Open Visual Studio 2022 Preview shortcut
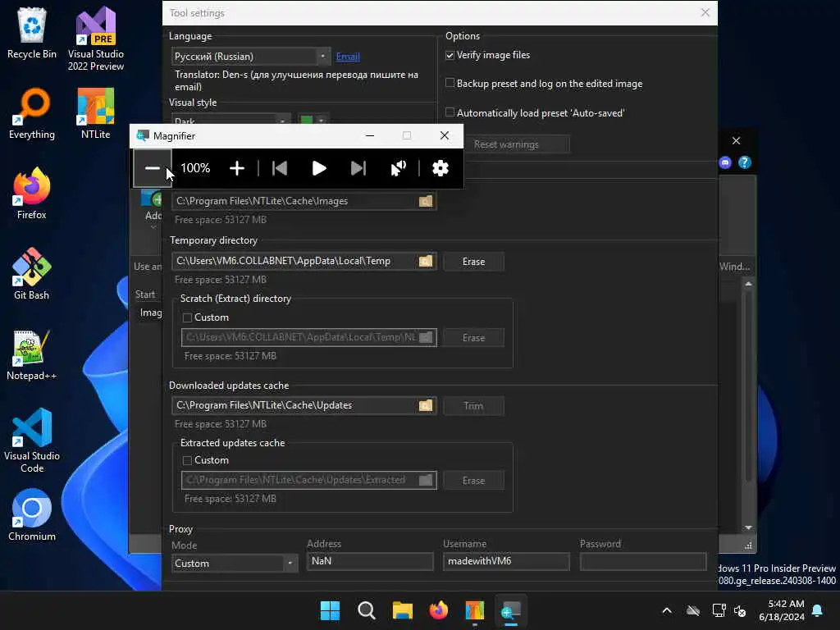The image size is (840, 630). tap(96, 39)
